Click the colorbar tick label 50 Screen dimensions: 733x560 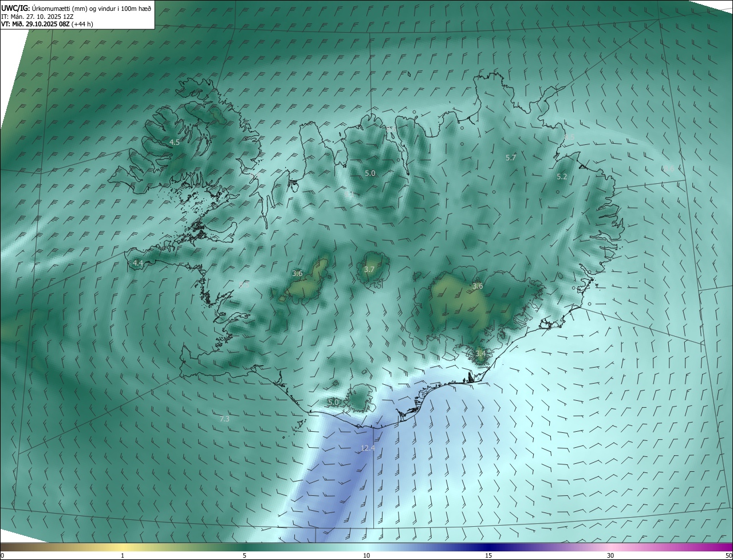[728, 555]
